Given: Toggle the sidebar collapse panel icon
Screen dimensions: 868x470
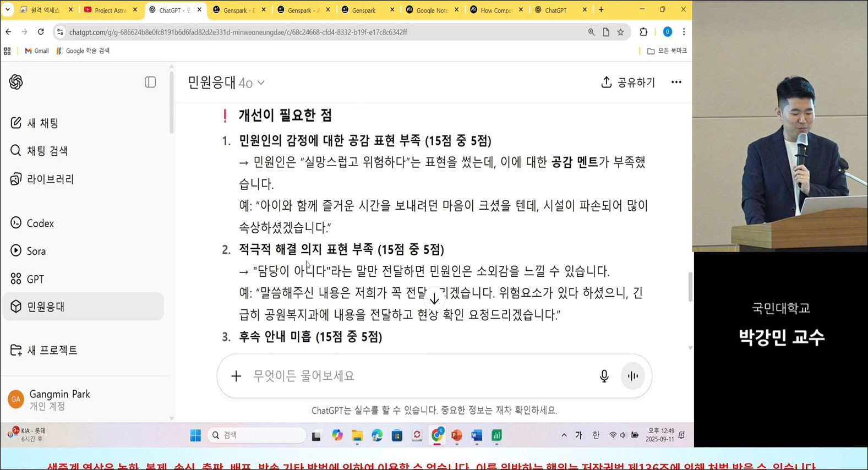Looking at the screenshot, I should (150, 82).
